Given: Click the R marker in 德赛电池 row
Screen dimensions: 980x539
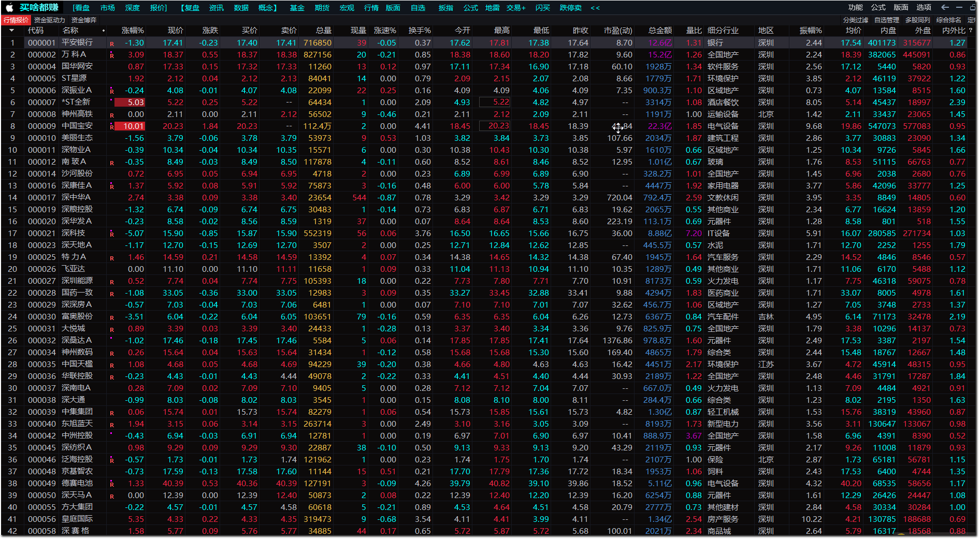Looking at the screenshot, I should 112,484.
